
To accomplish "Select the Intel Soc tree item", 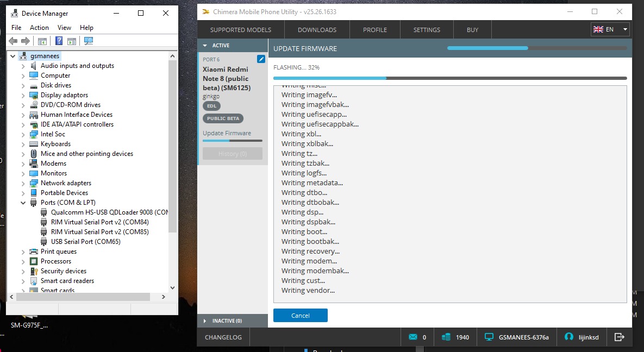I will pyautogui.click(x=53, y=134).
